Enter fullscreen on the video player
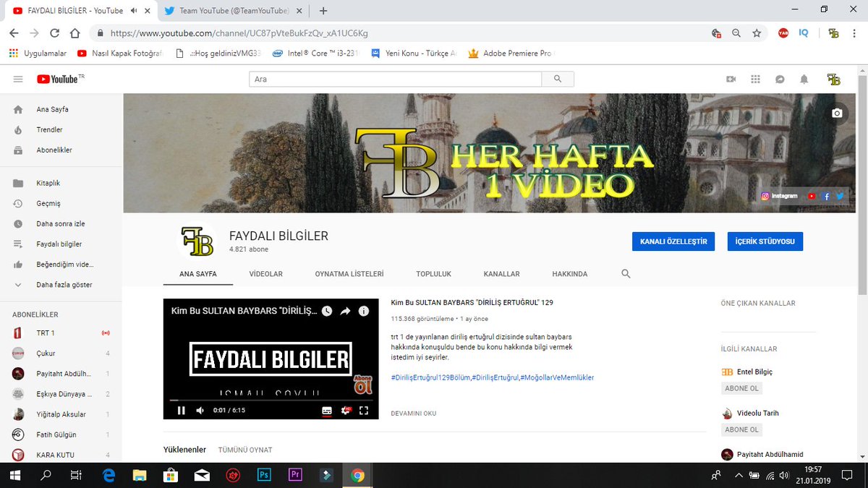The height and width of the screenshot is (488, 868). pyautogui.click(x=364, y=411)
